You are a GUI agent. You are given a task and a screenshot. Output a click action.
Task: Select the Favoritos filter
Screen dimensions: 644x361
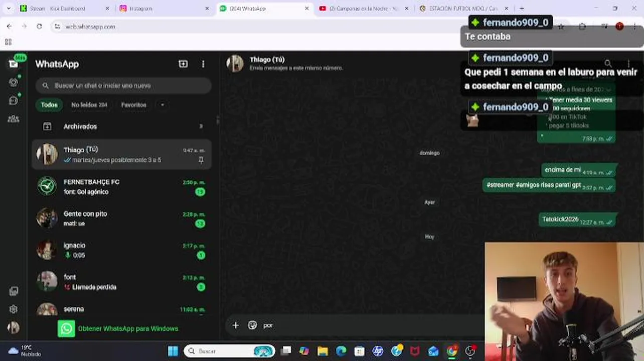(133, 105)
